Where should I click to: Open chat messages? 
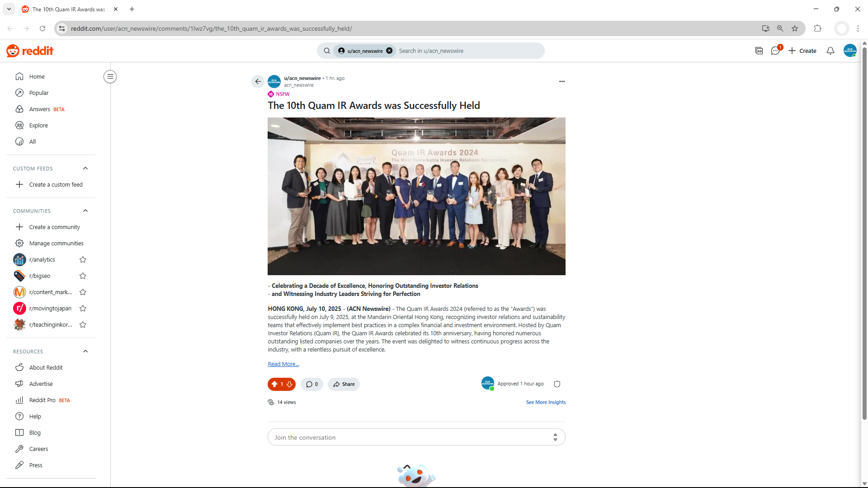(775, 51)
